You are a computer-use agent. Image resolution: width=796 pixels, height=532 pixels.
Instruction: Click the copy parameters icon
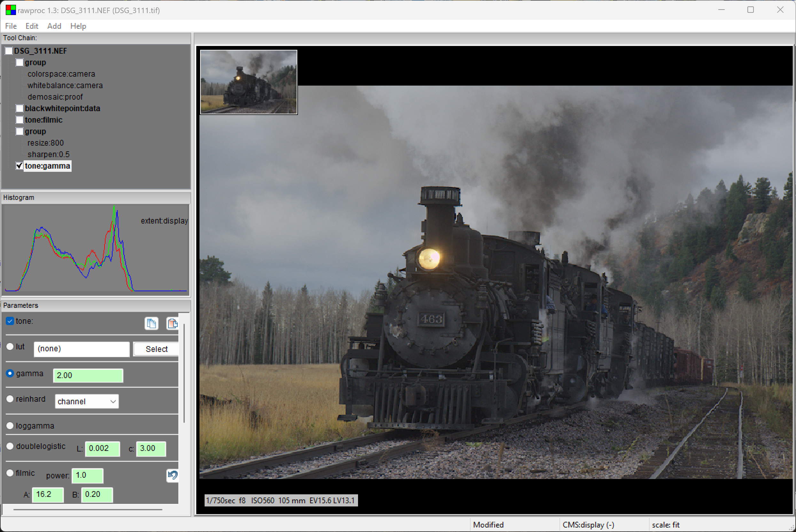pos(151,323)
